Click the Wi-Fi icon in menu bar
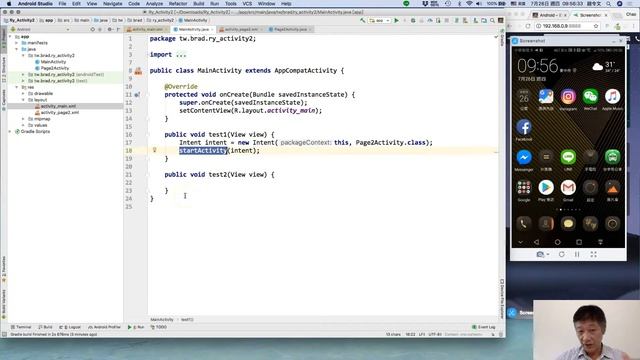Image resolution: width=640 pixels, height=360 pixels. 469,4
